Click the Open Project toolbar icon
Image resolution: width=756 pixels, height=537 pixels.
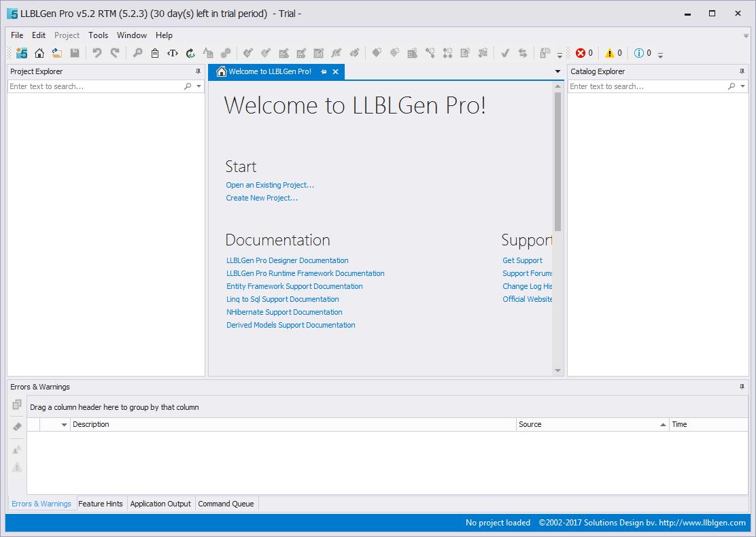click(57, 53)
